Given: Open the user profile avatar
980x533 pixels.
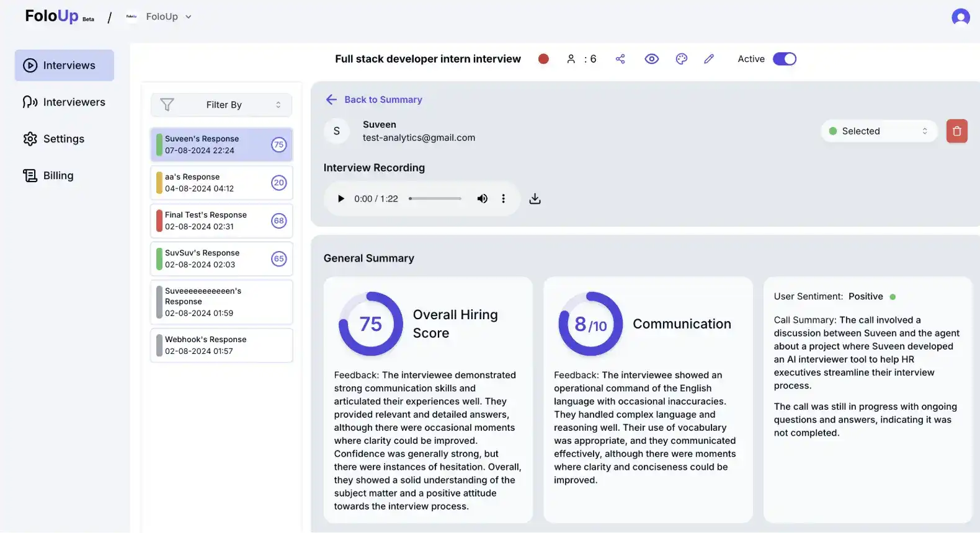Looking at the screenshot, I should coord(960,17).
